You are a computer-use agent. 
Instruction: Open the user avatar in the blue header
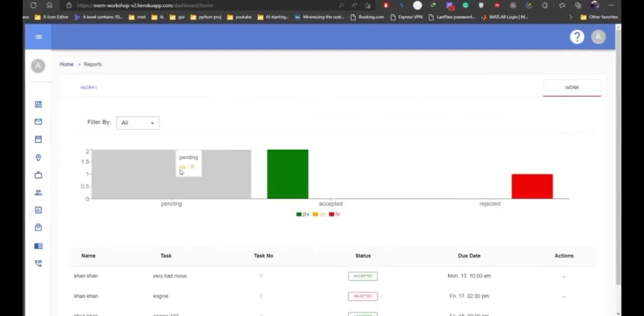coord(598,37)
